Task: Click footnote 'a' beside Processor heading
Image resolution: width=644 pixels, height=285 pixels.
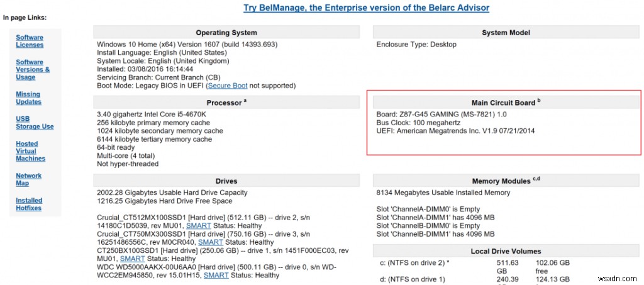Action: [x=244, y=101]
